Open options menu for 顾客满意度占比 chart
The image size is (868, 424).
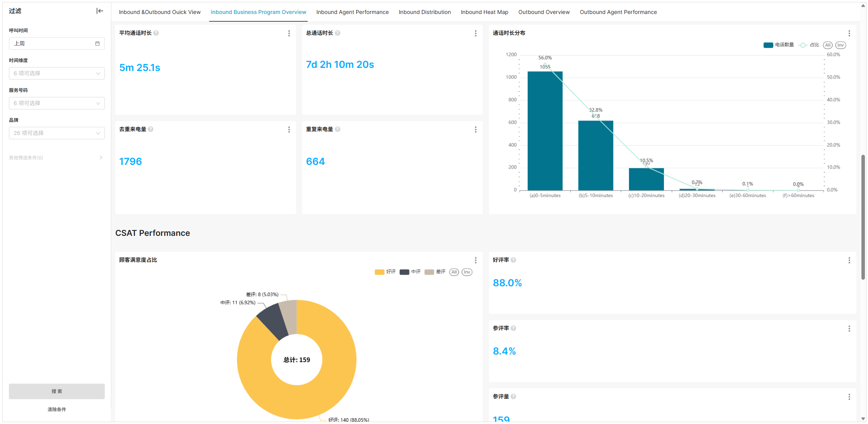pos(476,260)
